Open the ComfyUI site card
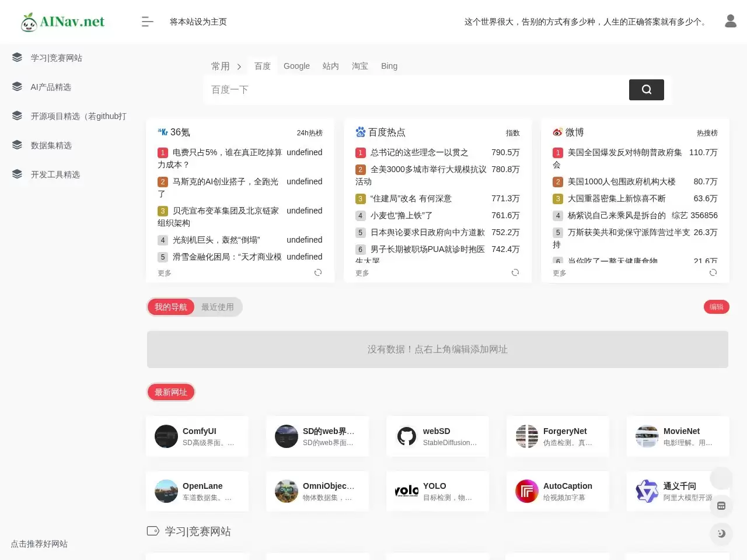The image size is (747, 560). (197, 436)
